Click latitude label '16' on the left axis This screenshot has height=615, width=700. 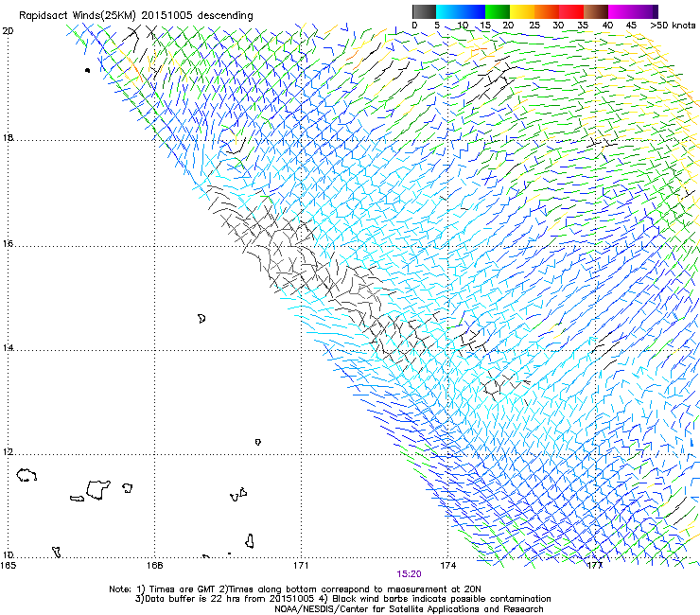8,244
